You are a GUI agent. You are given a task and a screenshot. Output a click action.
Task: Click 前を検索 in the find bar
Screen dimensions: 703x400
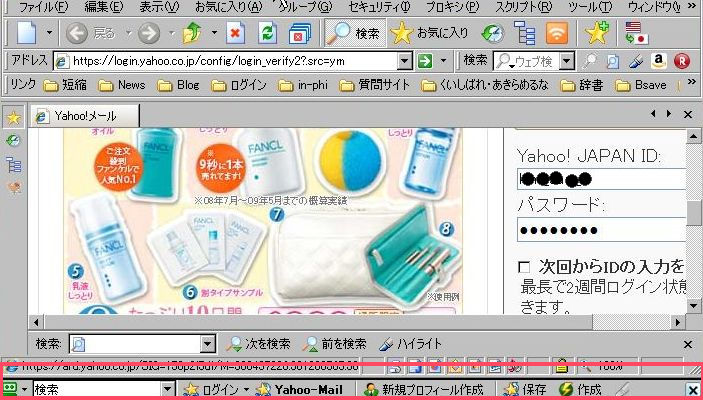334,344
